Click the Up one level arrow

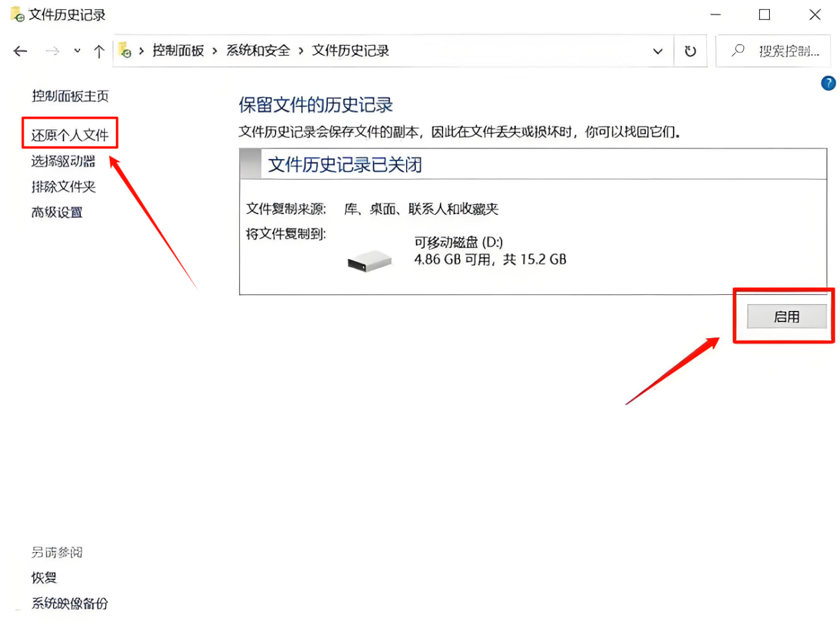[99, 51]
